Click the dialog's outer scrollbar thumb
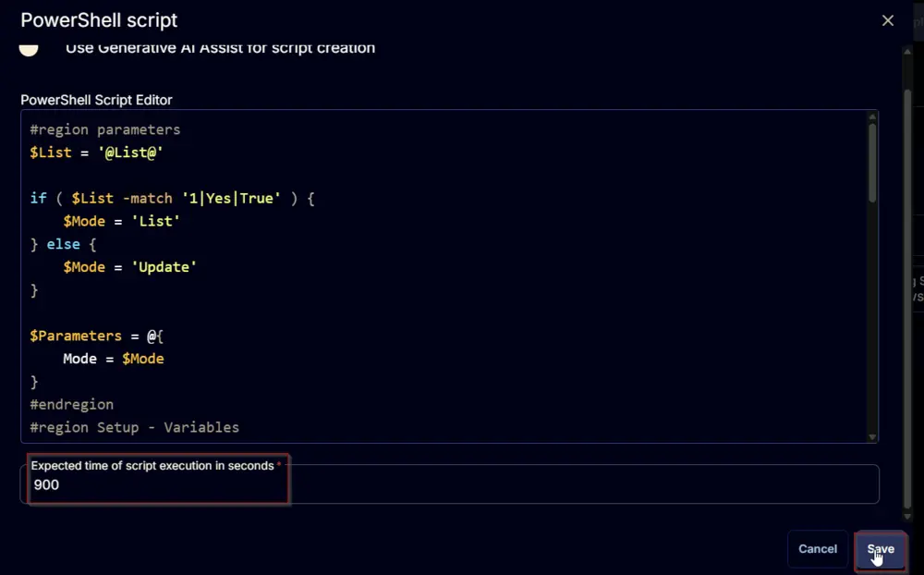Viewport: 924px width, 575px height. tap(907, 298)
